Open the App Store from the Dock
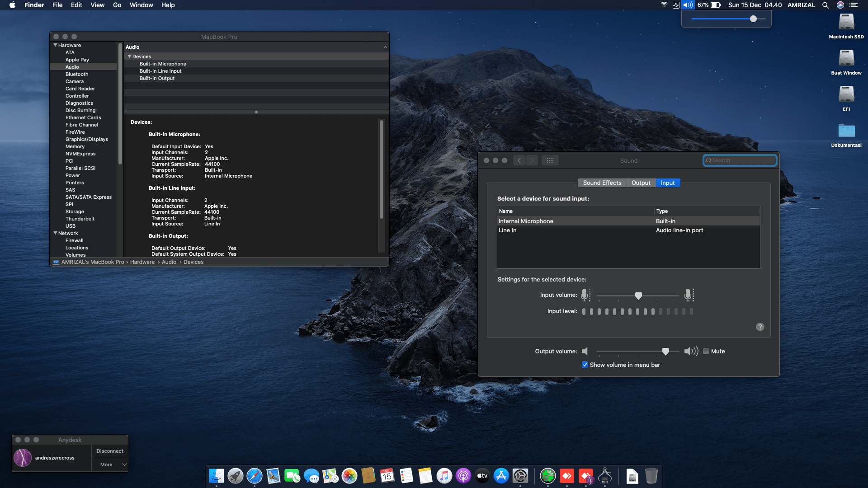Viewport: 868px width, 488px height. (x=501, y=476)
